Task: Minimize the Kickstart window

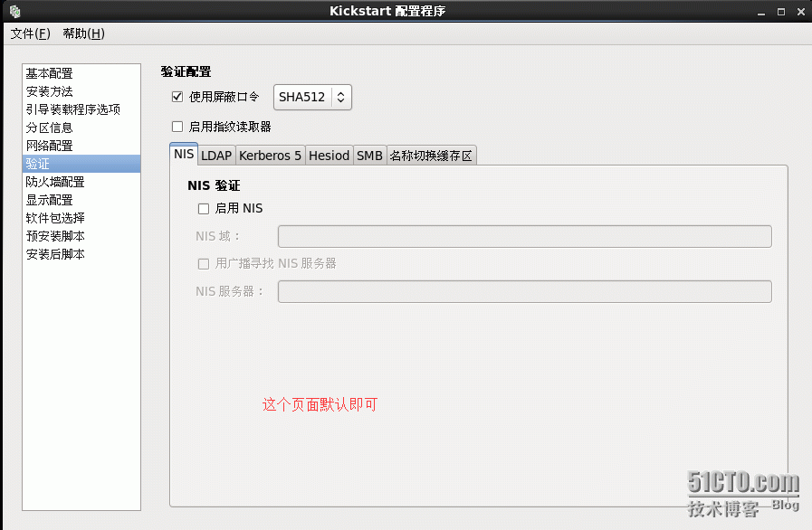Action: tap(760, 12)
